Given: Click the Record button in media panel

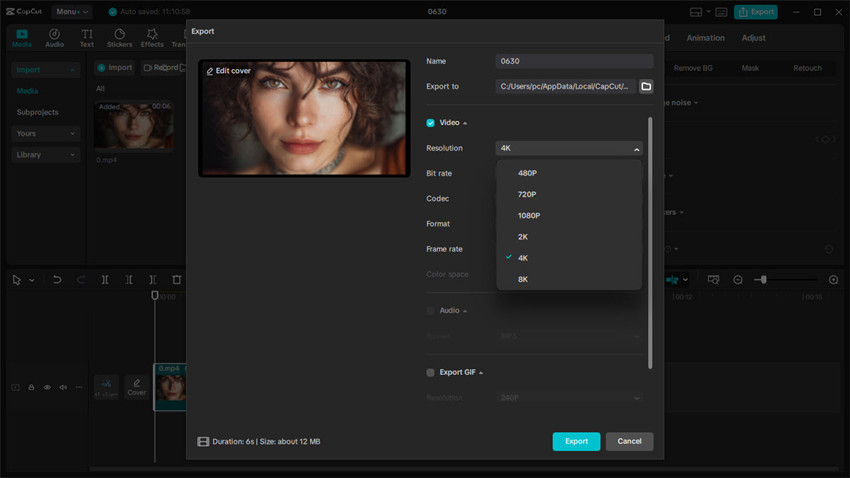Looking at the screenshot, I should click(x=161, y=68).
